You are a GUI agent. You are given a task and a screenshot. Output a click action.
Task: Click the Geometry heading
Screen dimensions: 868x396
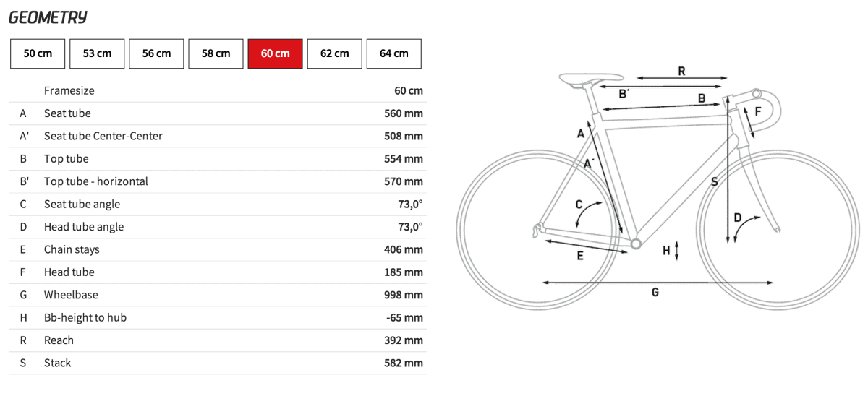[48, 17]
